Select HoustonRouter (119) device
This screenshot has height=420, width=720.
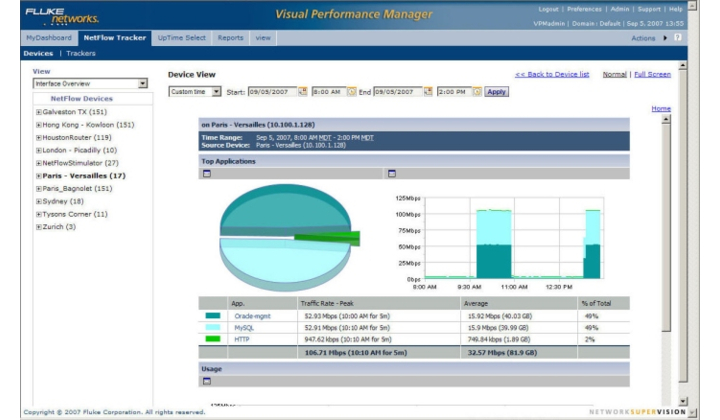pyautogui.click(x=77, y=138)
